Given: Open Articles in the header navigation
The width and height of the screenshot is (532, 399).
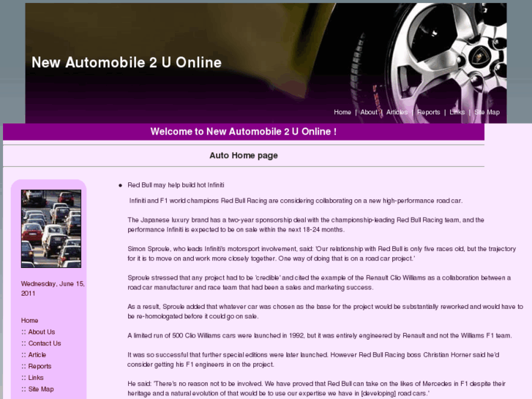Looking at the screenshot, I should tap(397, 112).
